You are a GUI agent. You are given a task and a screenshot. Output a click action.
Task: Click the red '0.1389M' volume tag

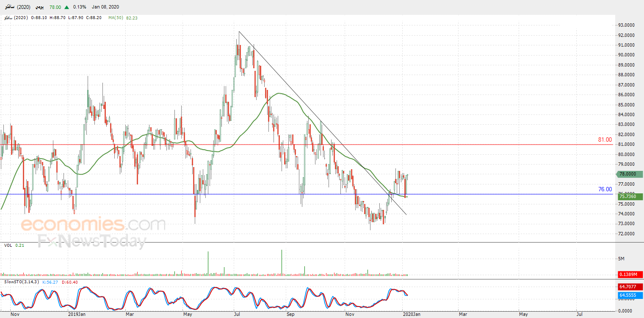pyautogui.click(x=630, y=274)
